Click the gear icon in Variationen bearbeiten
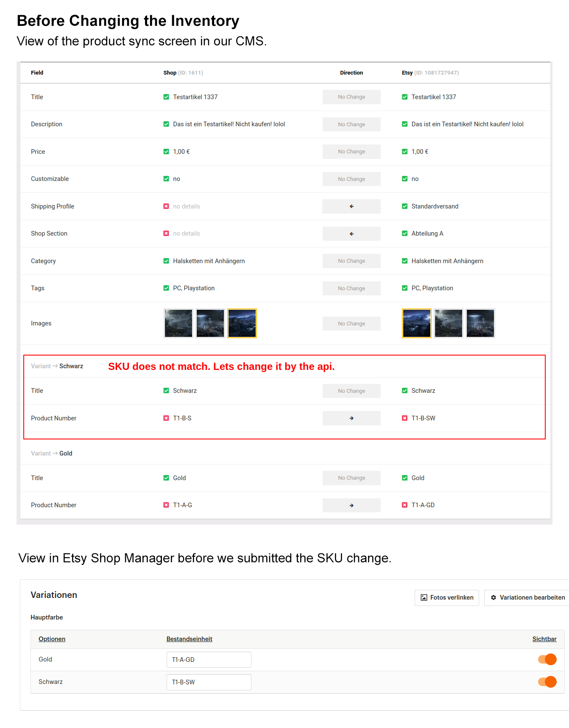The height and width of the screenshot is (728, 569). point(494,597)
